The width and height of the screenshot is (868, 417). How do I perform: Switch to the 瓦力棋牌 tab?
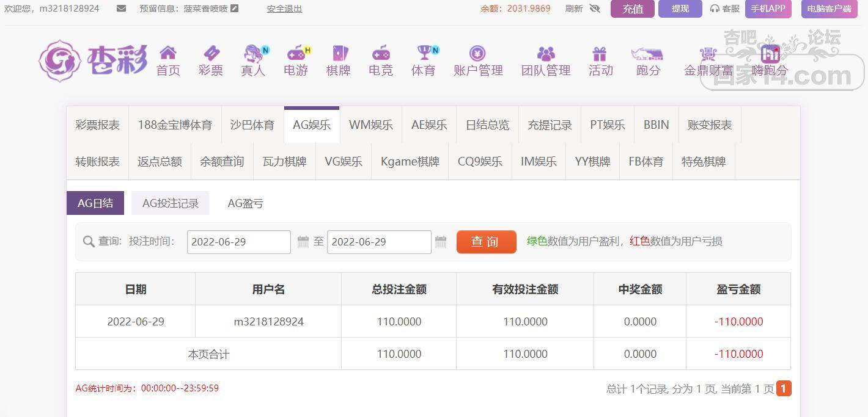(x=284, y=162)
